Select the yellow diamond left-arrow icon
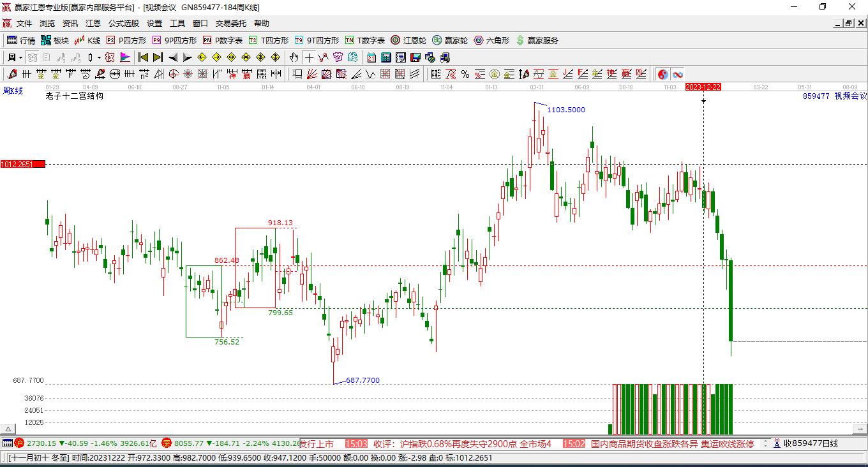 202,57
